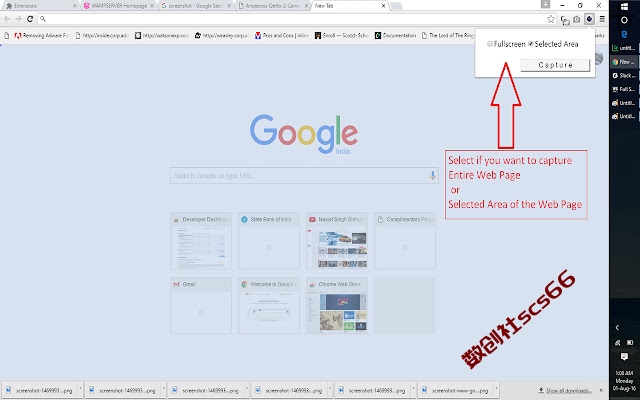Open the new tab button
The height and width of the screenshot is (400, 640).
[396, 6]
